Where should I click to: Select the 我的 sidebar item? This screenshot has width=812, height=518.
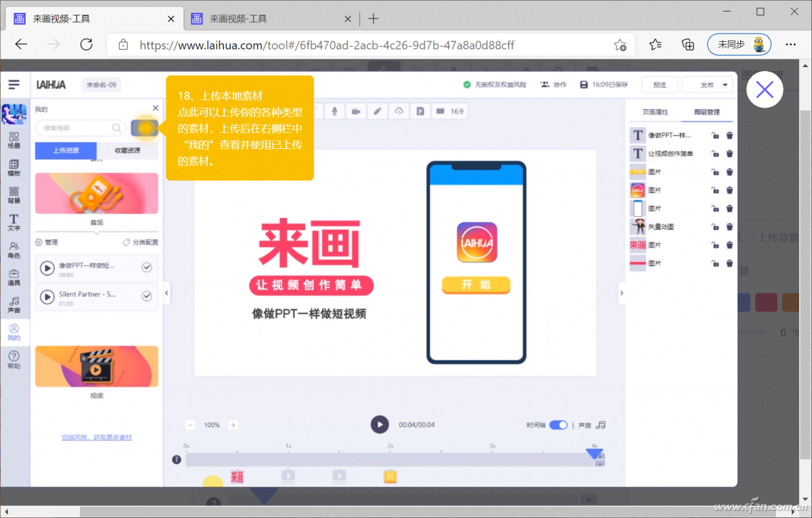click(14, 332)
